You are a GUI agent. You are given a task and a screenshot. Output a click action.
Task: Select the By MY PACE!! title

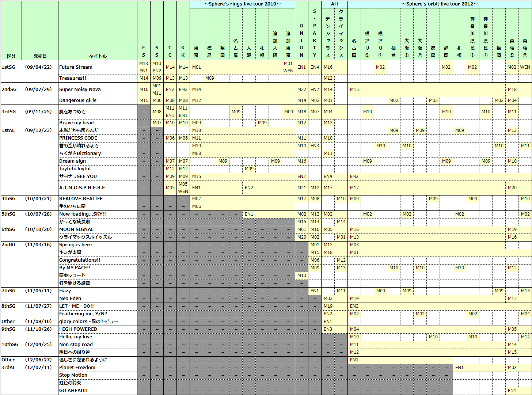[x=75, y=268]
